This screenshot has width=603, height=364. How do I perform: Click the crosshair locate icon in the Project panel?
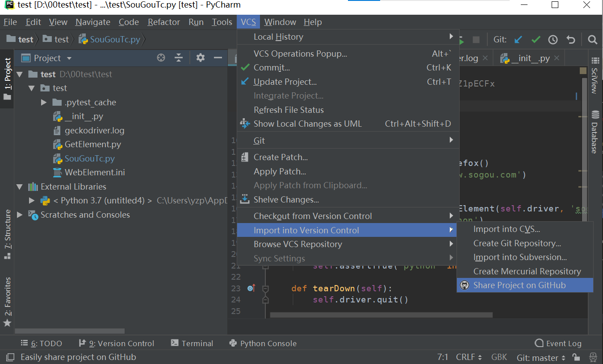click(161, 58)
